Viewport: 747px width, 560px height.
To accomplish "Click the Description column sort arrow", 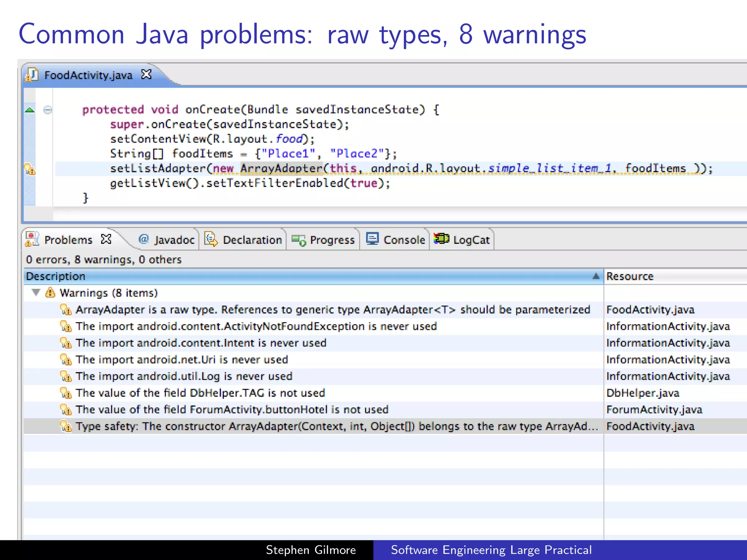I will [596, 276].
